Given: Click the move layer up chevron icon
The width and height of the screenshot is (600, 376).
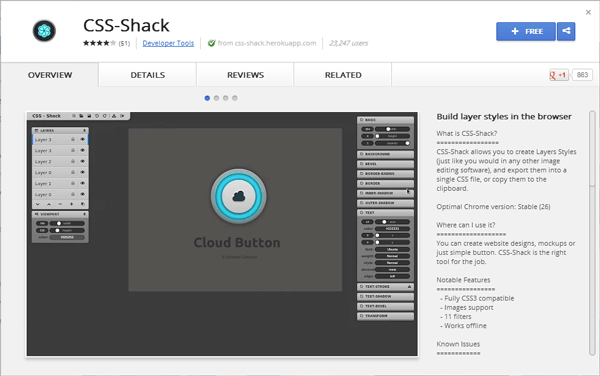Looking at the screenshot, I should 49,204.
